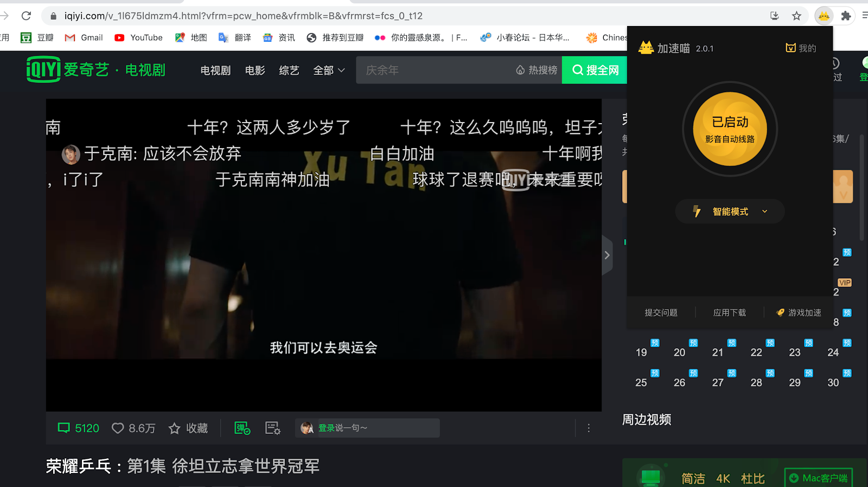
Task: Toggle the danmaku bullet comments switch
Action: pos(242,428)
